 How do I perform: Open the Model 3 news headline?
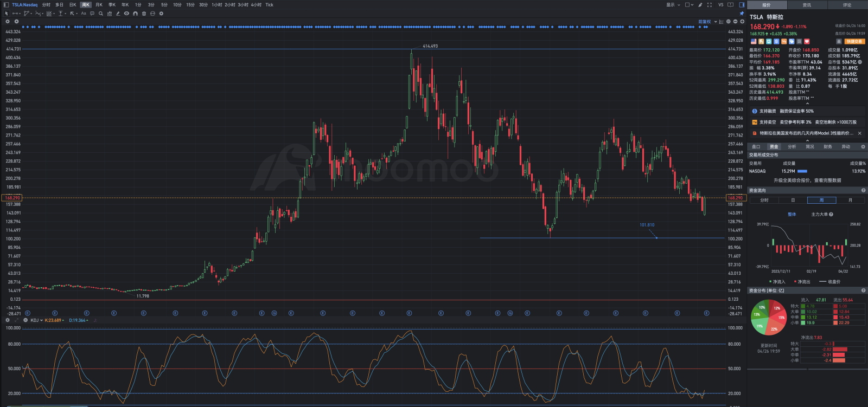point(806,133)
